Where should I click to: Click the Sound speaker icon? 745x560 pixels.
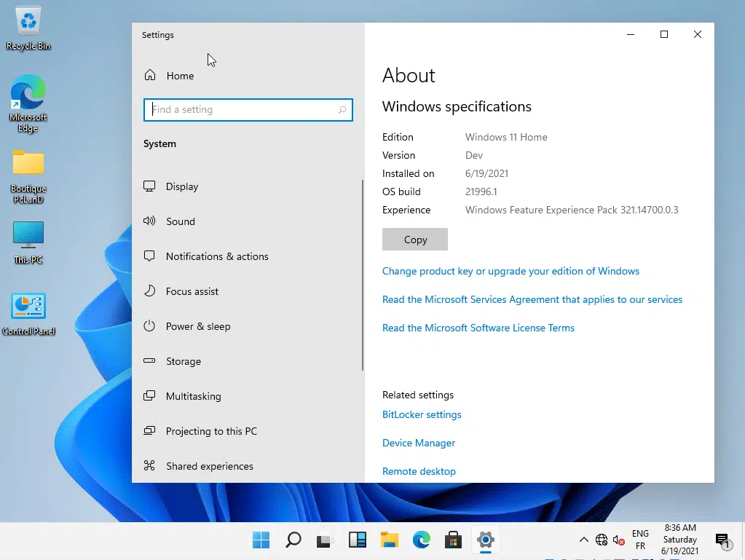coord(149,221)
